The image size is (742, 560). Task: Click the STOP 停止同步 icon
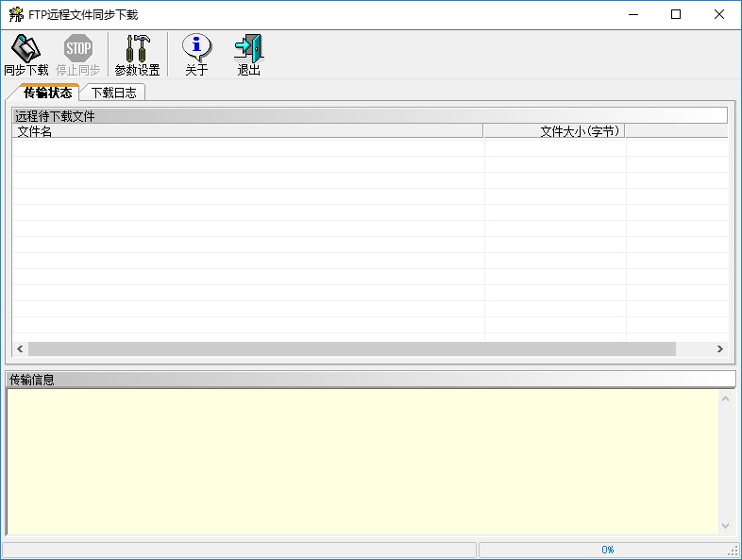78,55
